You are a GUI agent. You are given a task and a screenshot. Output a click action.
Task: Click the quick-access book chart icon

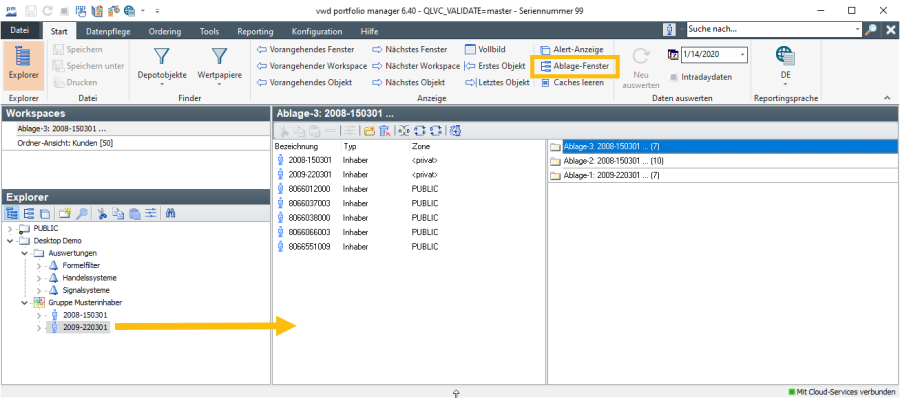click(x=96, y=10)
